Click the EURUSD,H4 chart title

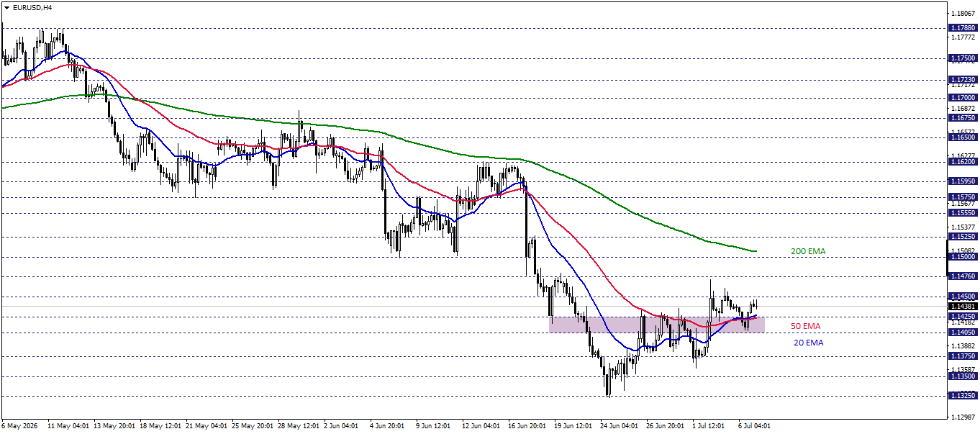[32, 7]
